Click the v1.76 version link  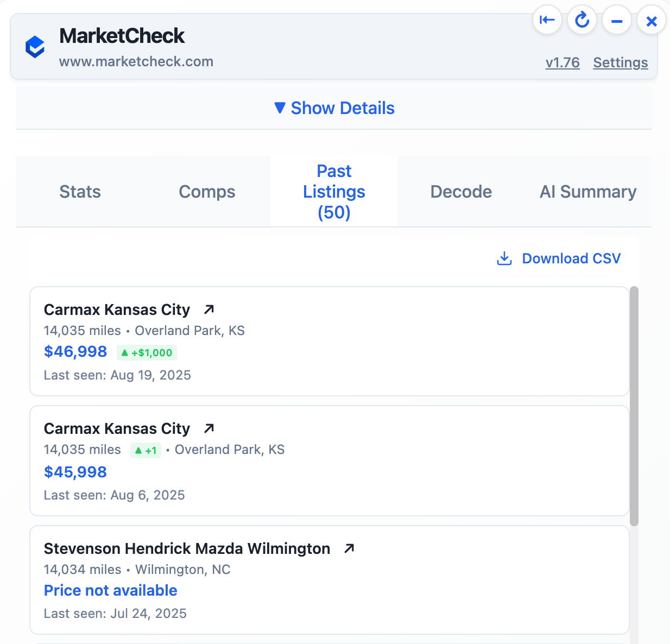point(562,63)
